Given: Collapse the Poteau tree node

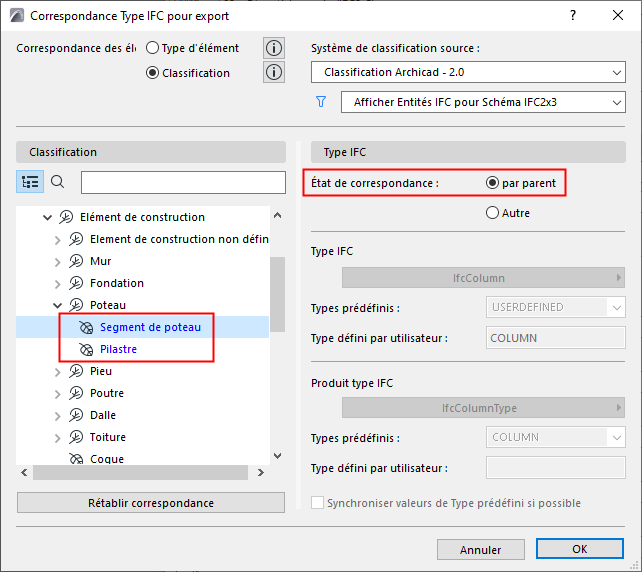Looking at the screenshot, I should [57, 305].
